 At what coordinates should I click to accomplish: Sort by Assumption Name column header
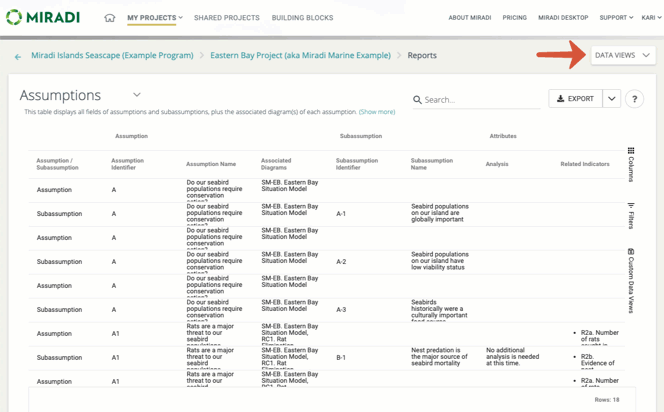(x=211, y=164)
